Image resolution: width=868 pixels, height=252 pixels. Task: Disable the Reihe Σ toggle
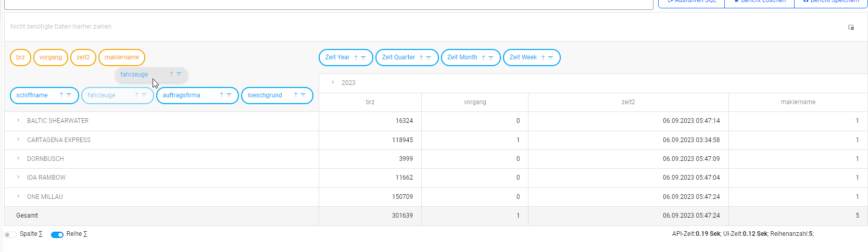coord(57,235)
